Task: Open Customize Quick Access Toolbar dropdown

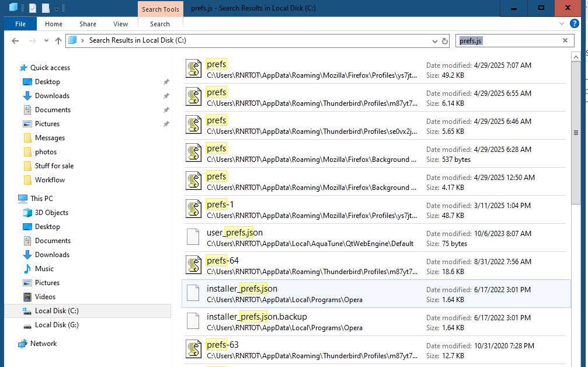Action: point(56,8)
